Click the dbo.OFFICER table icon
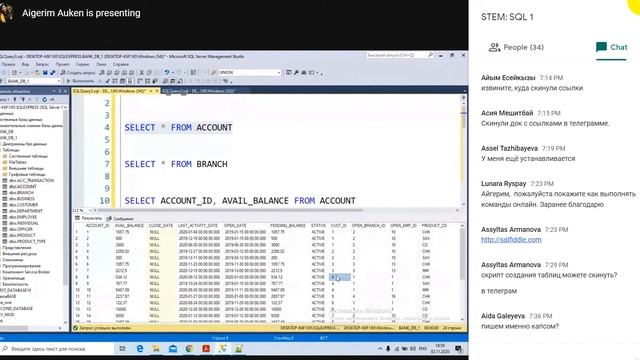The image size is (640, 360). tap(5, 229)
